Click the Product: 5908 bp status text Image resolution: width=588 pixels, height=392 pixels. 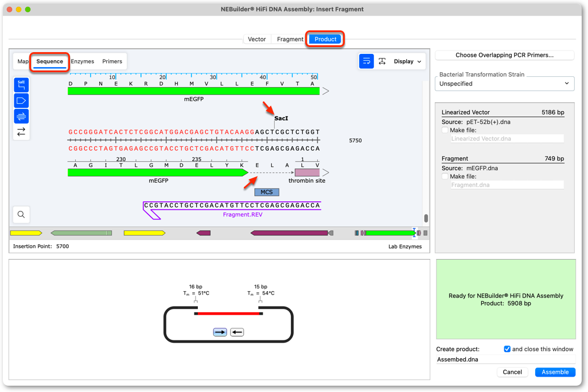coord(506,303)
